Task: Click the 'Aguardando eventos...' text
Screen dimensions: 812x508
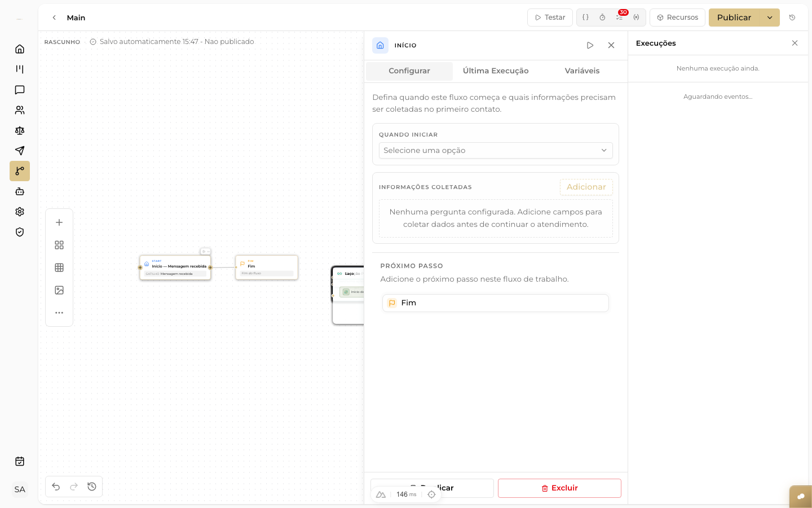Action: (x=718, y=97)
